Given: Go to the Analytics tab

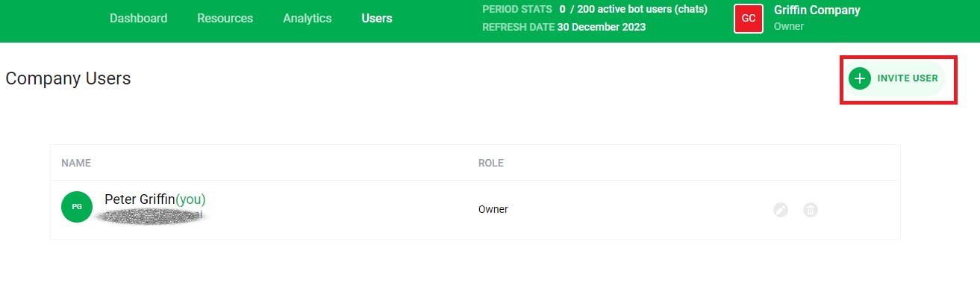Looking at the screenshot, I should [x=308, y=18].
